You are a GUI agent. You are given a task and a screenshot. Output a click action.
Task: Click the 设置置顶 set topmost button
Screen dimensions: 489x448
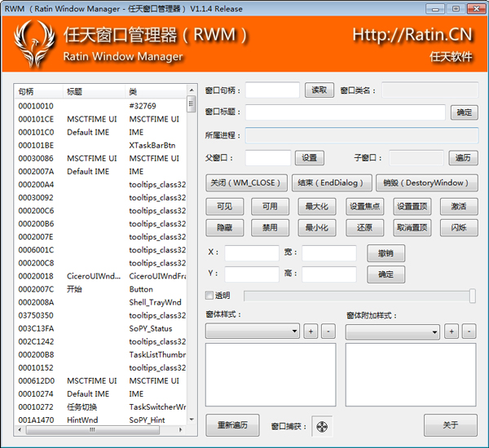(x=412, y=206)
